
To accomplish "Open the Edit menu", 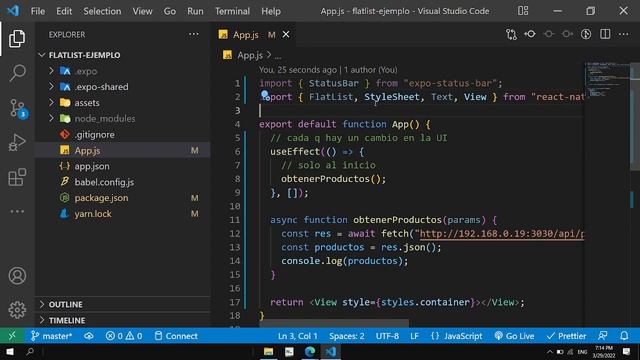I will coord(64,11).
